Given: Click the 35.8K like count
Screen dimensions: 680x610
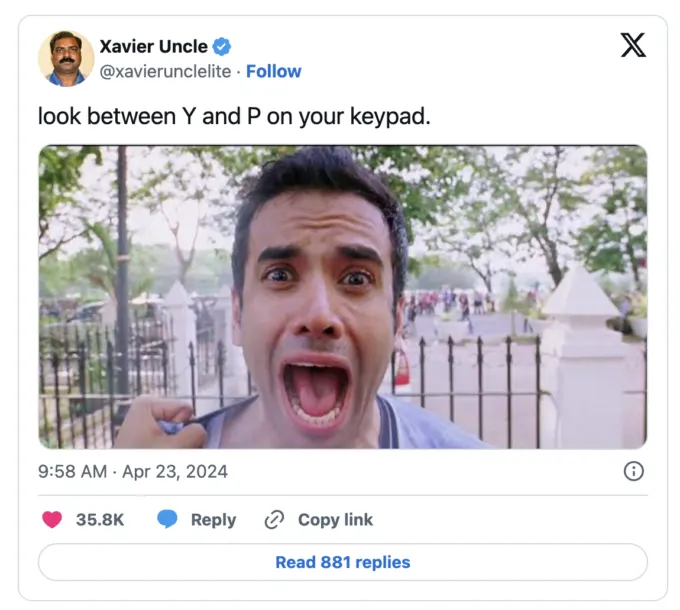Looking at the screenshot, I should tap(100, 519).
